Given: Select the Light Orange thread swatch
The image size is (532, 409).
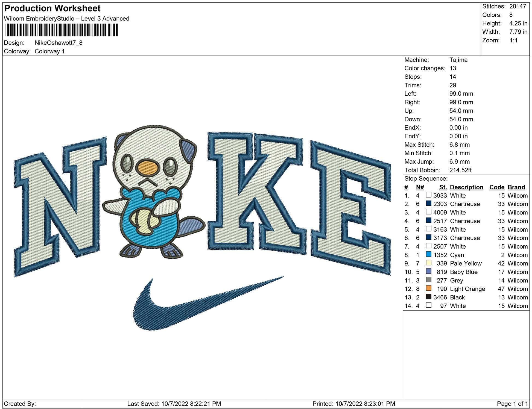Looking at the screenshot, I should pyautogui.click(x=428, y=288).
